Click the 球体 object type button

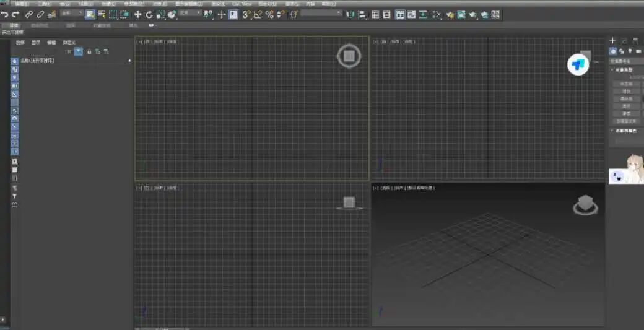click(626, 92)
